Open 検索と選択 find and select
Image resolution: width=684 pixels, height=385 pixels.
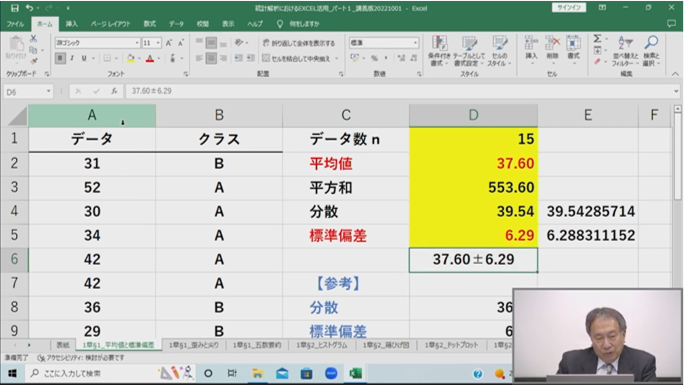(651, 51)
